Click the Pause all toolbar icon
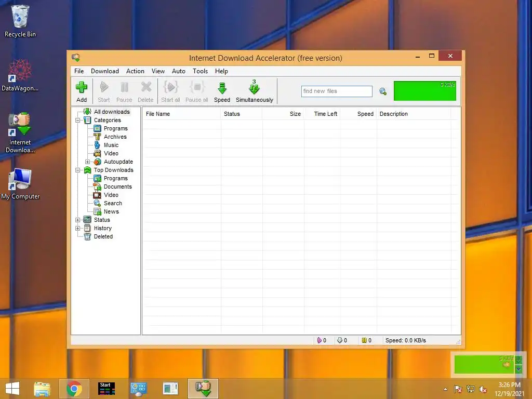532x399 pixels. [197, 91]
